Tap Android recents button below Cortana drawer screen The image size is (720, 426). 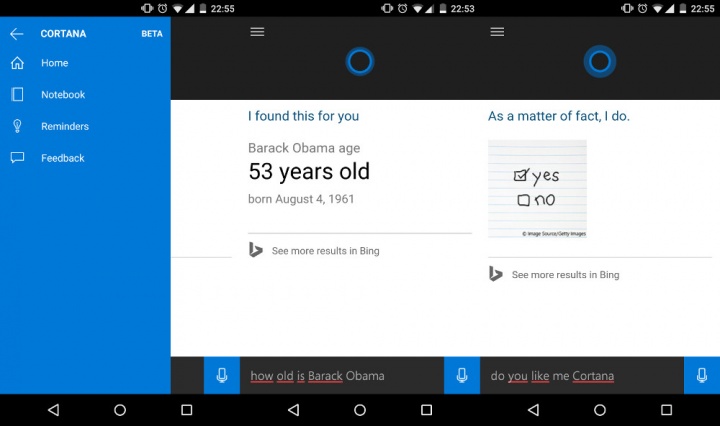pos(186,410)
